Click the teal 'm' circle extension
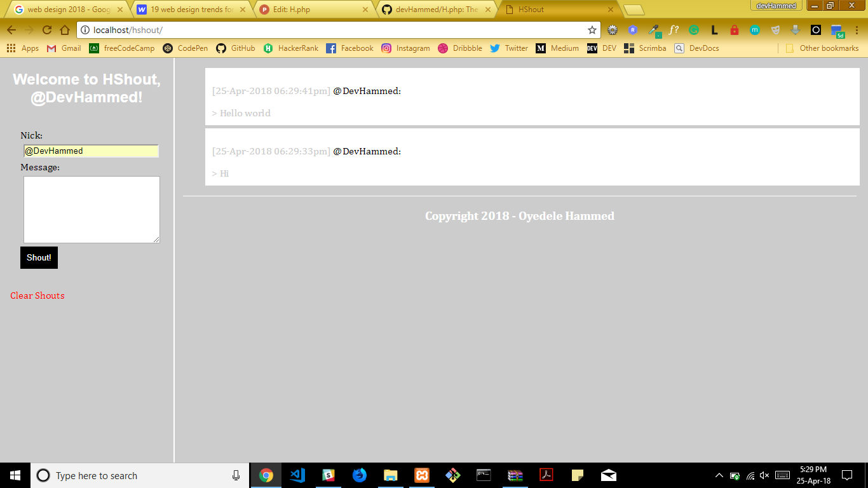The height and width of the screenshot is (488, 868). (x=755, y=30)
